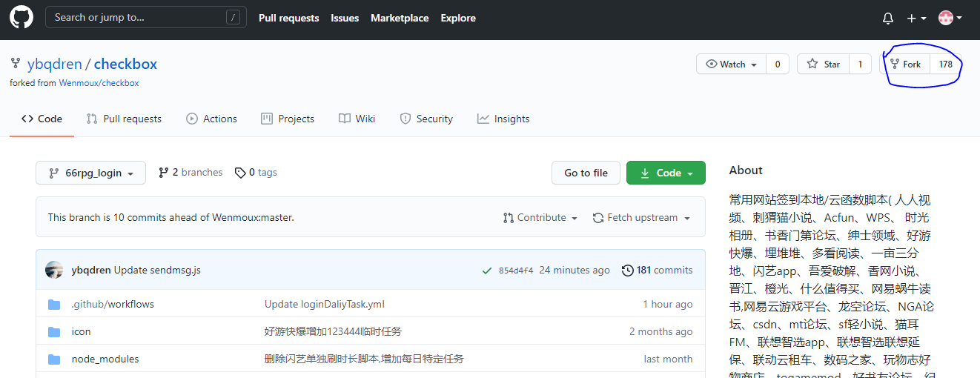Open the plus create-new menu
980x378 pixels.
pos(917,19)
